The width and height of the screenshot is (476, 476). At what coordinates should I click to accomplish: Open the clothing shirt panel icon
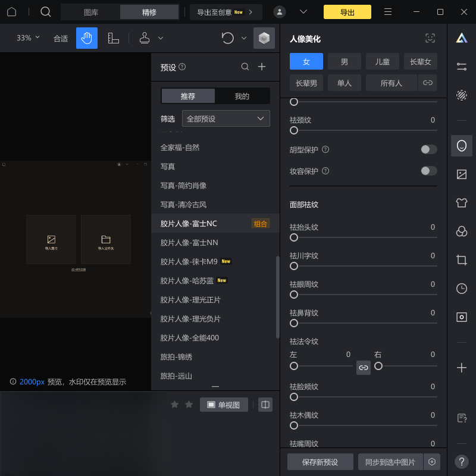tap(462, 202)
